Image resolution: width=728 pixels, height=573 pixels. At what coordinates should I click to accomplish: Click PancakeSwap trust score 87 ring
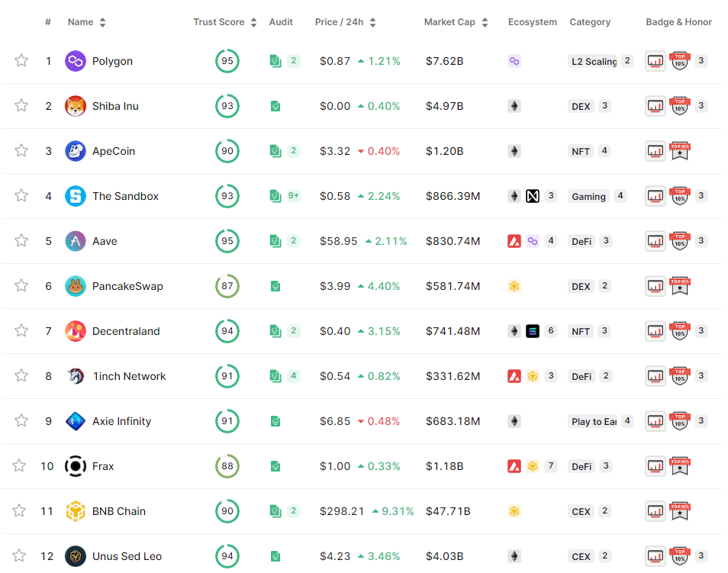(x=227, y=286)
